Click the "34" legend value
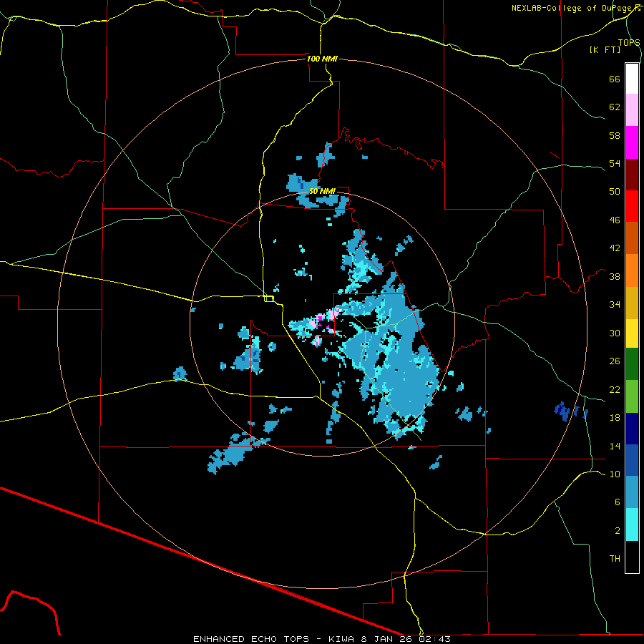Image resolution: width=644 pixels, height=644 pixels. pos(615,304)
